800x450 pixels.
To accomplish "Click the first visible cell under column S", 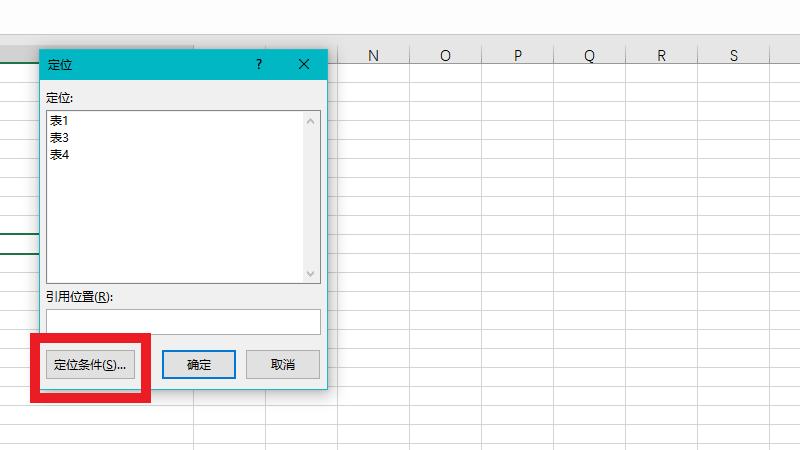I will (x=733, y=73).
